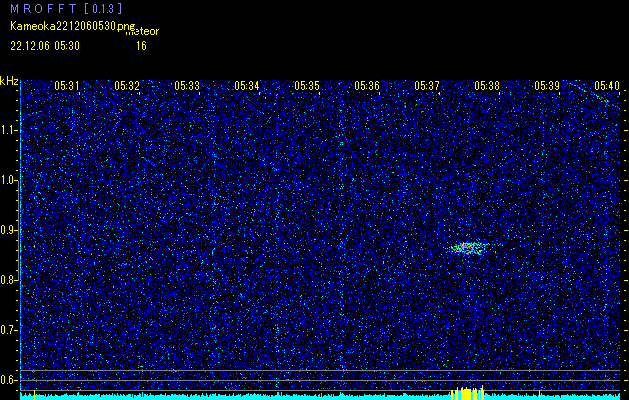The width and height of the screenshot is (629, 400).
Task: Click the meteor label in header
Action: point(142,31)
